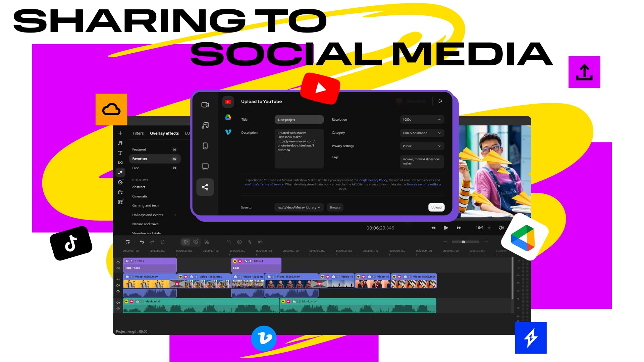Zoom in timeline with plus button
644x362 pixels.
486,242
